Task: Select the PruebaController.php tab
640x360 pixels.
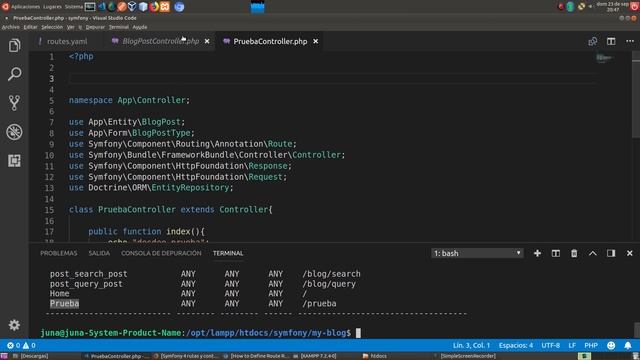Action: 270,41
